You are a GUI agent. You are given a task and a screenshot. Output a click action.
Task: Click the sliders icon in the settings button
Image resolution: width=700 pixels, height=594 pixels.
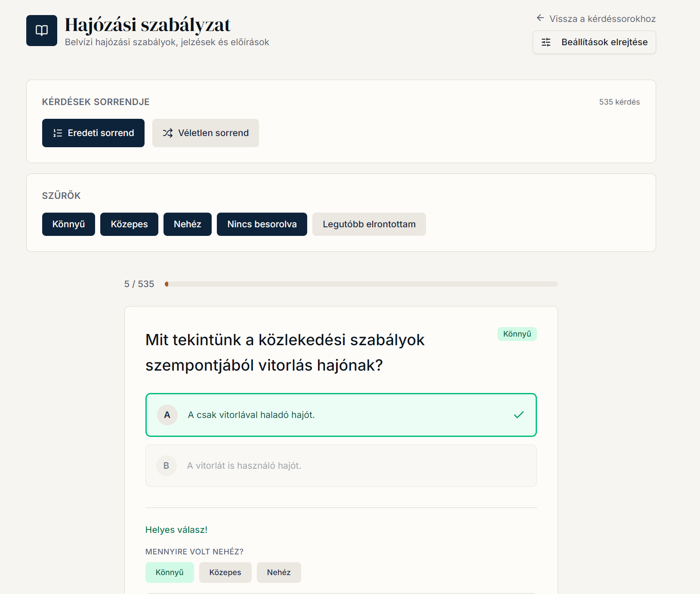[546, 42]
